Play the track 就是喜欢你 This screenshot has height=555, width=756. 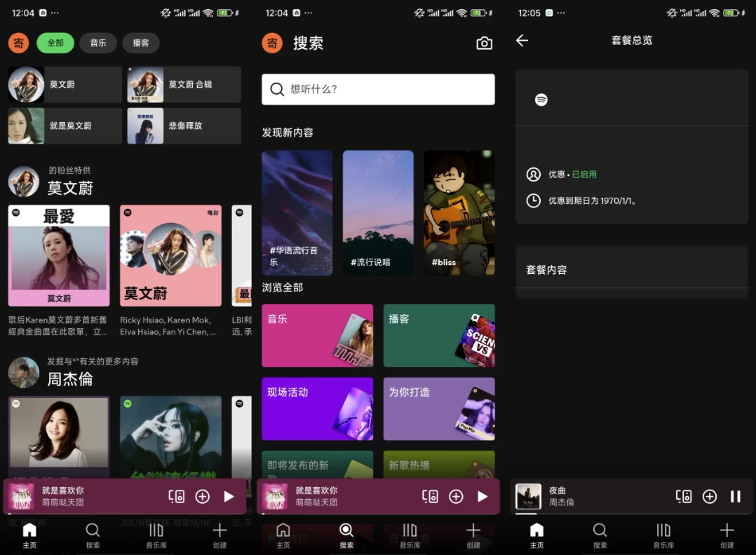[x=229, y=495]
